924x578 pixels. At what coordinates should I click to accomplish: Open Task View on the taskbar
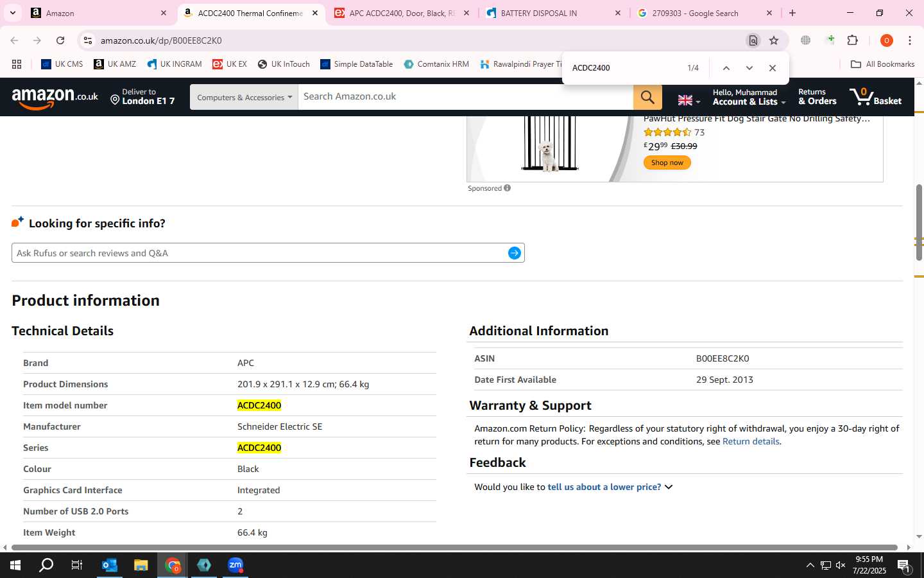(77, 565)
